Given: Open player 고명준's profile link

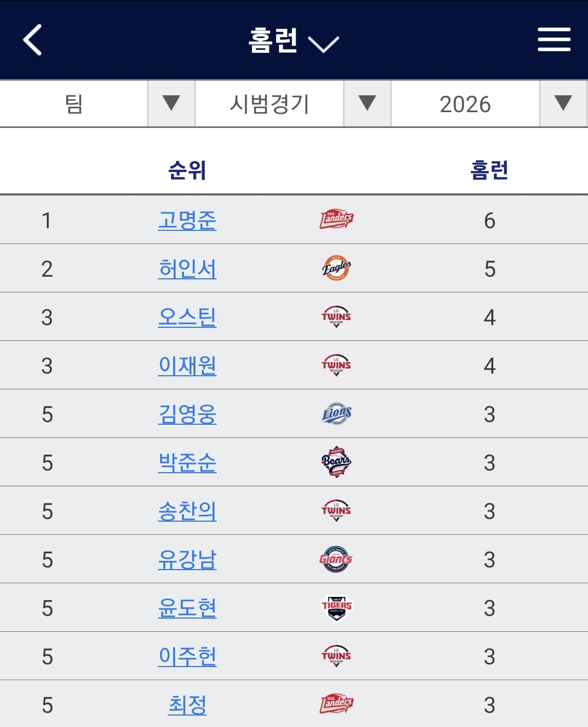Looking at the screenshot, I should [x=187, y=221].
